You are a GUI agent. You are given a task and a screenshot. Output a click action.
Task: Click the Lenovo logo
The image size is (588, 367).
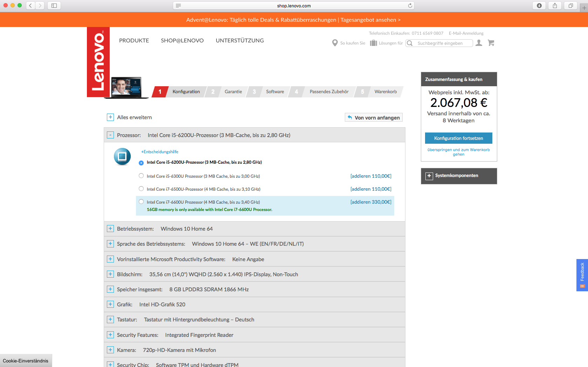coord(98,62)
